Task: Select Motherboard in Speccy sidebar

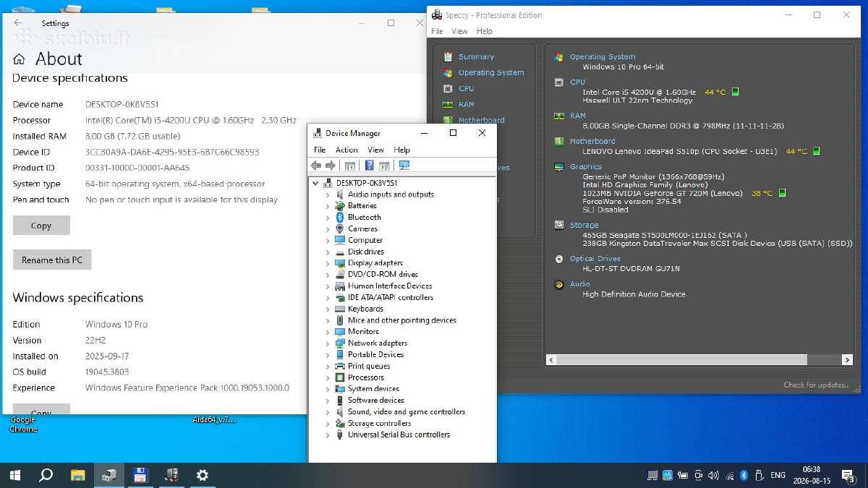Action: pos(482,120)
